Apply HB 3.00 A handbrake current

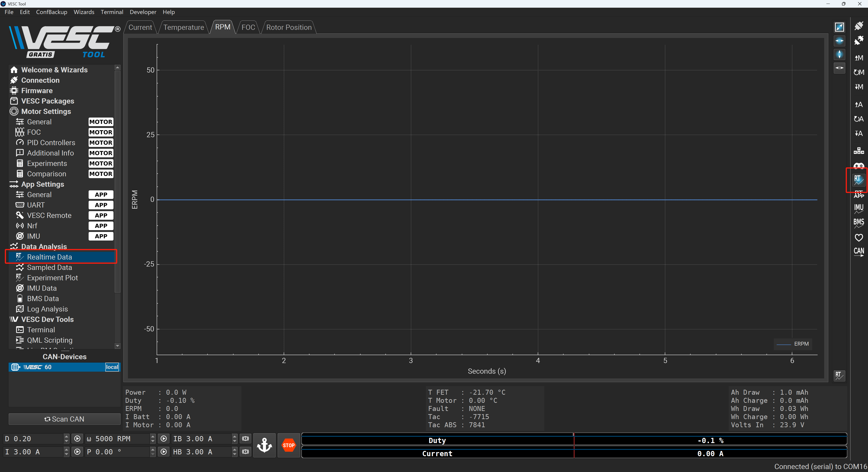tap(246, 452)
